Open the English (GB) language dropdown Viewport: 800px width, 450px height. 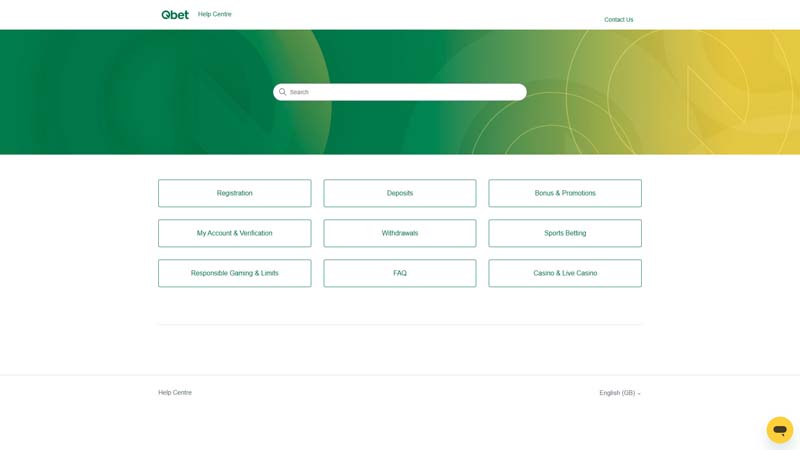(617, 393)
